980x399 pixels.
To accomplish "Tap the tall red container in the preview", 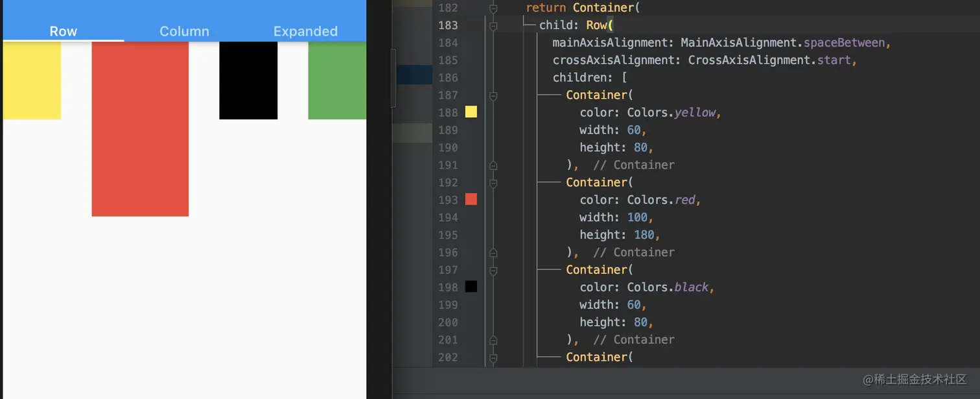I will (x=140, y=129).
